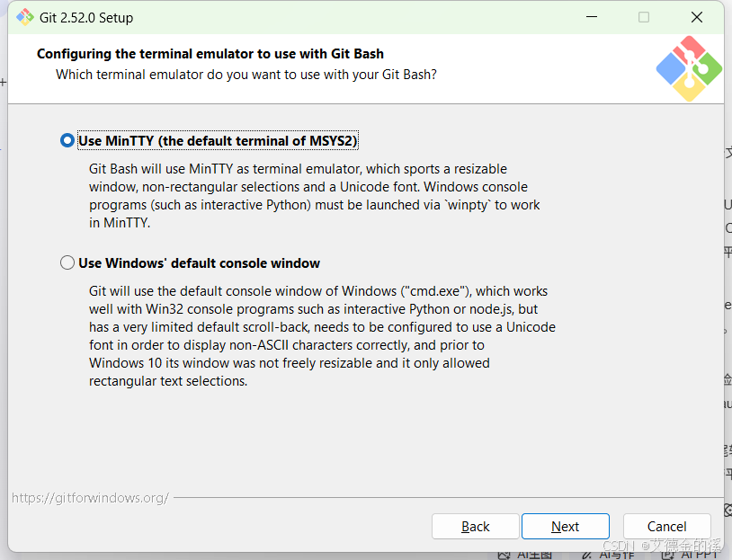
Task: Select the Use MinTTY radio button
Action: pyautogui.click(x=67, y=140)
